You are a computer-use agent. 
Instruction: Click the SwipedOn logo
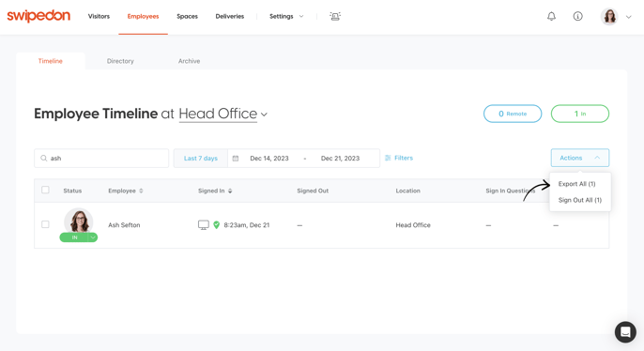[x=38, y=16]
